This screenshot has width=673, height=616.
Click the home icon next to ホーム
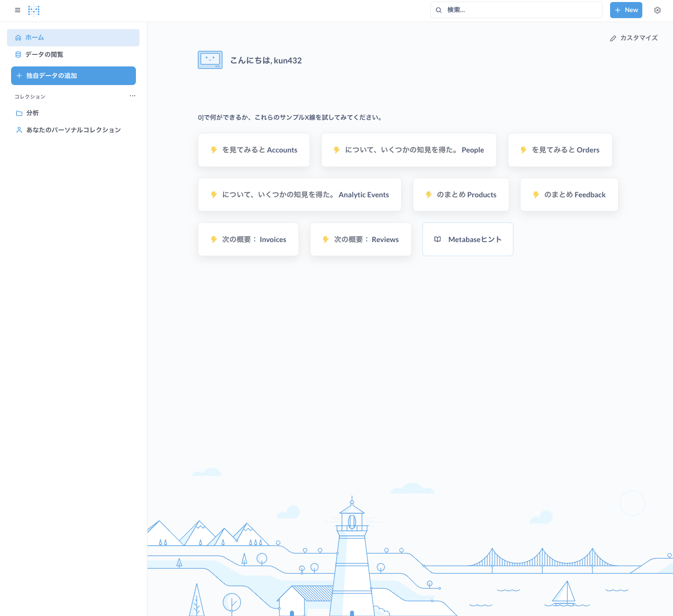pos(18,38)
